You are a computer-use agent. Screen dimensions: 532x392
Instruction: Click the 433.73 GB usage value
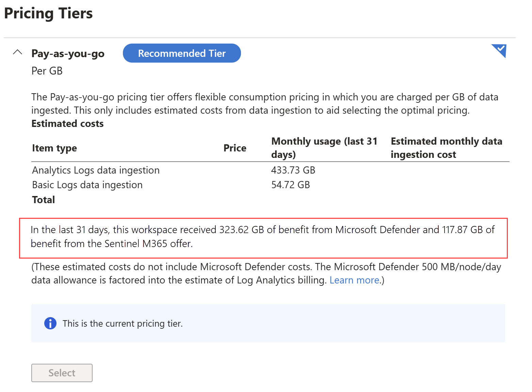(293, 170)
